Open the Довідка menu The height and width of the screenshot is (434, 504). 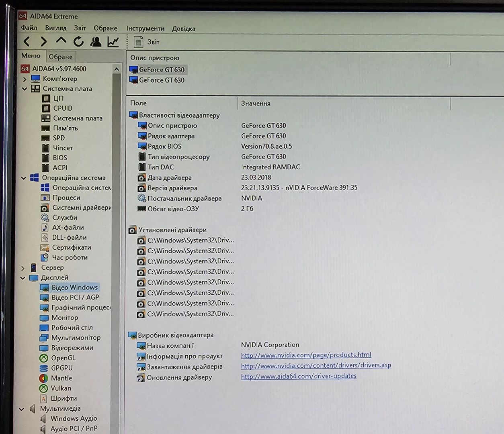coord(184,29)
